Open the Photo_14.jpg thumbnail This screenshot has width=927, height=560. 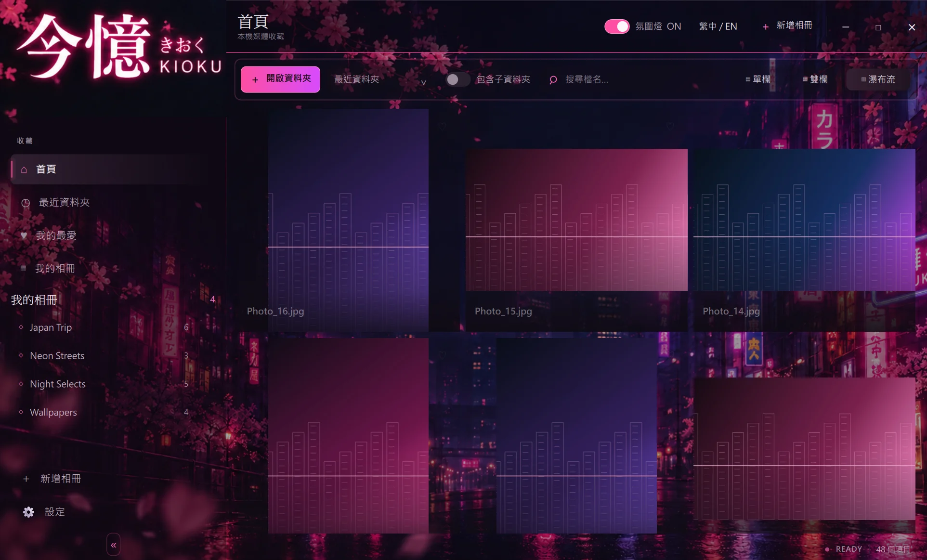tap(804, 220)
